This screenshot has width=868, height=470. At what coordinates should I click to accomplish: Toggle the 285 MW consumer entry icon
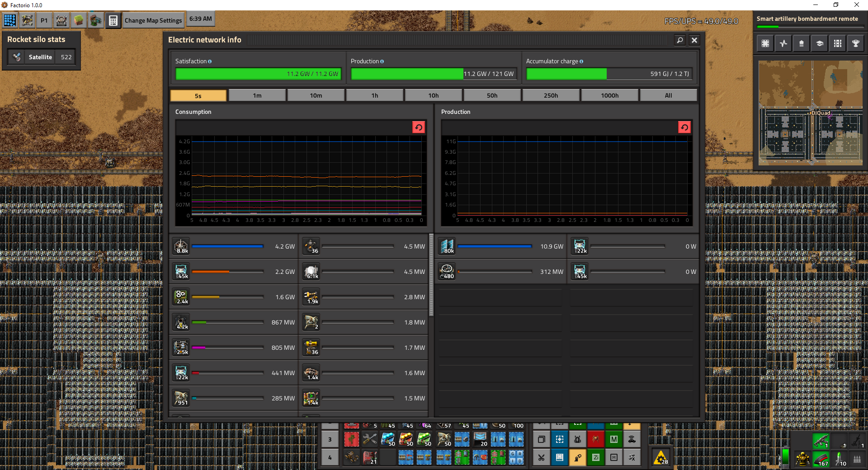pyautogui.click(x=181, y=398)
